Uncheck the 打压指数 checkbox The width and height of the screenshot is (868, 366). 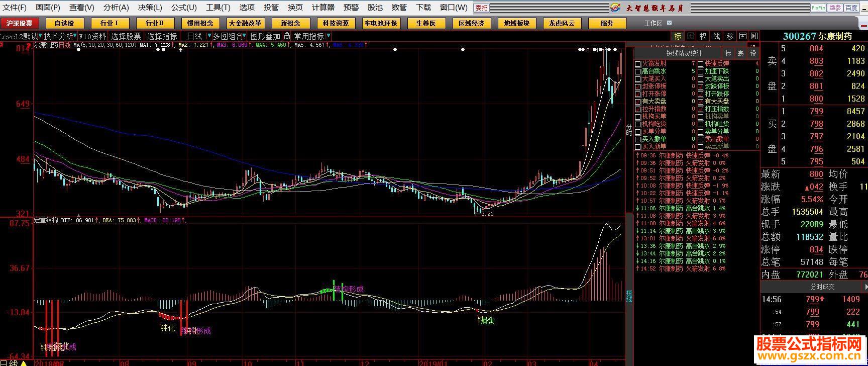pos(701,109)
